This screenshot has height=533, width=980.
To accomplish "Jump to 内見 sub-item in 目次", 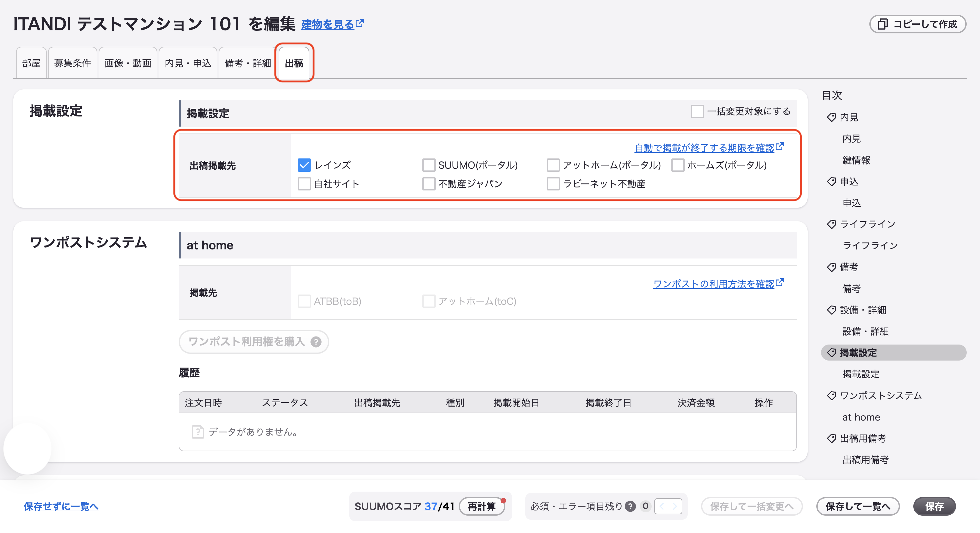I will point(851,138).
